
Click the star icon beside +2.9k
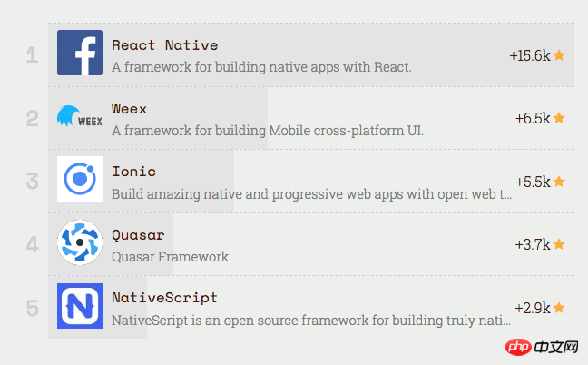(x=559, y=308)
